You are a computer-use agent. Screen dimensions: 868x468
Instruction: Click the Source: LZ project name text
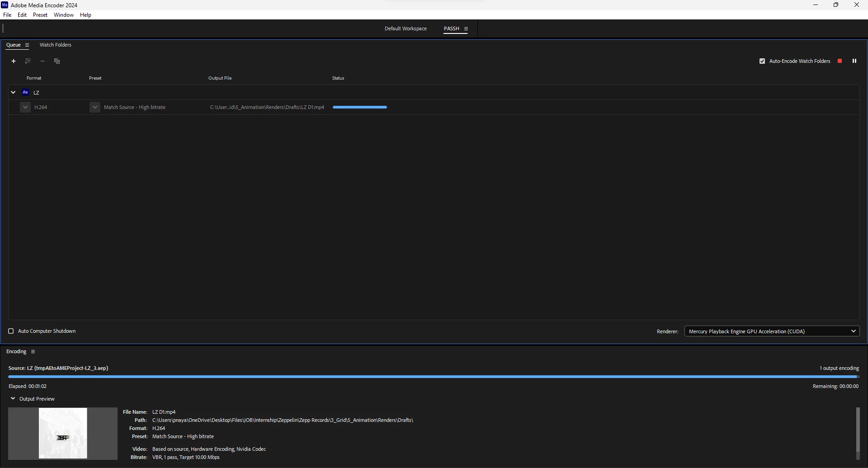pos(58,368)
